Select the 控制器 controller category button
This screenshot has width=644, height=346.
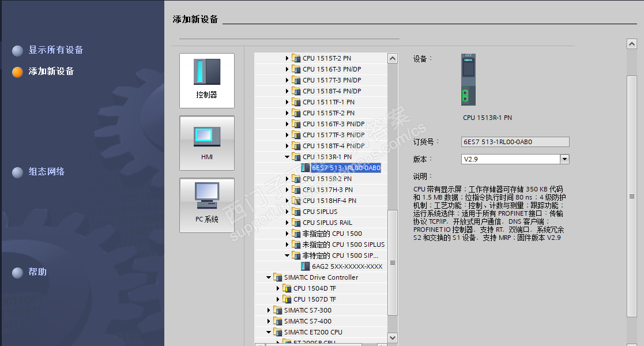tap(207, 81)
